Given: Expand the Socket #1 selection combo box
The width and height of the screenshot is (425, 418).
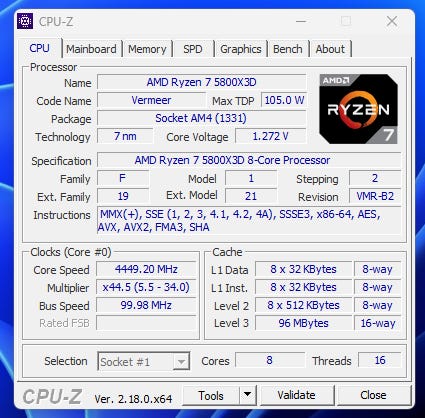Looking at the screenshot, I should point(144,361).
